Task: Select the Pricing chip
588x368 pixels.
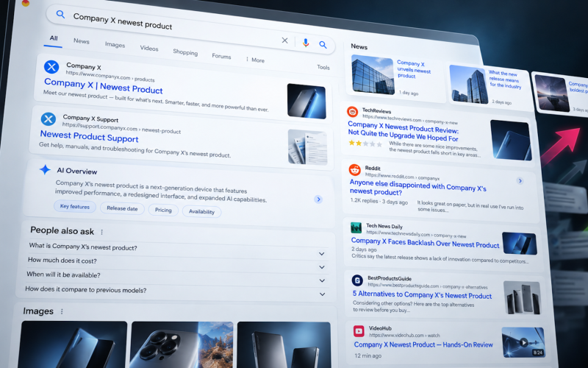Action: point(163,210)
